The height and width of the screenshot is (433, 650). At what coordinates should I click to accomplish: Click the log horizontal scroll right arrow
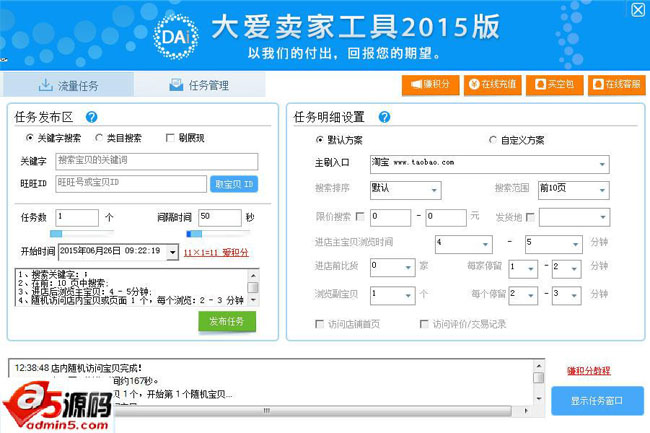point(526,411)
